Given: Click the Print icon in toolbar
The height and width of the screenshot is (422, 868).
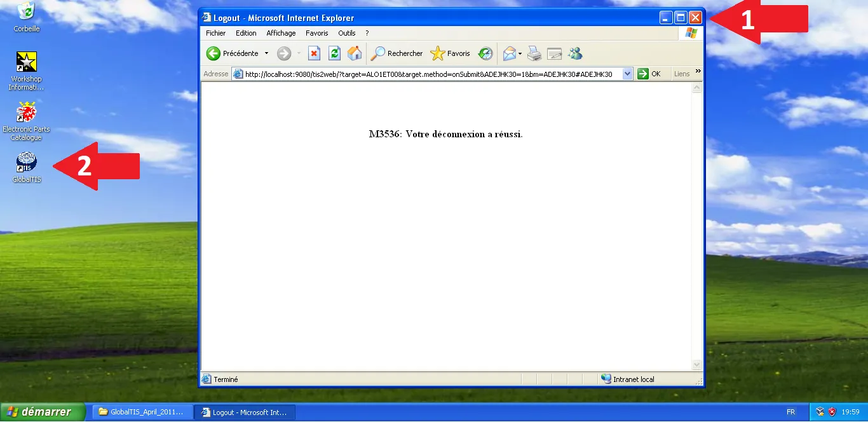Looking at the screenshot, I should [x=534, y=54].
